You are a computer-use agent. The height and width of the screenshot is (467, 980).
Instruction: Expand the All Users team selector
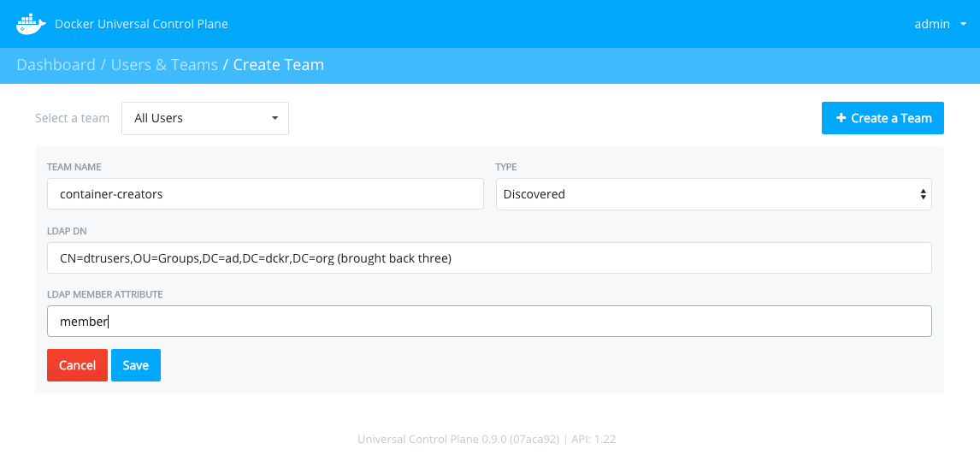pos(205,118)
